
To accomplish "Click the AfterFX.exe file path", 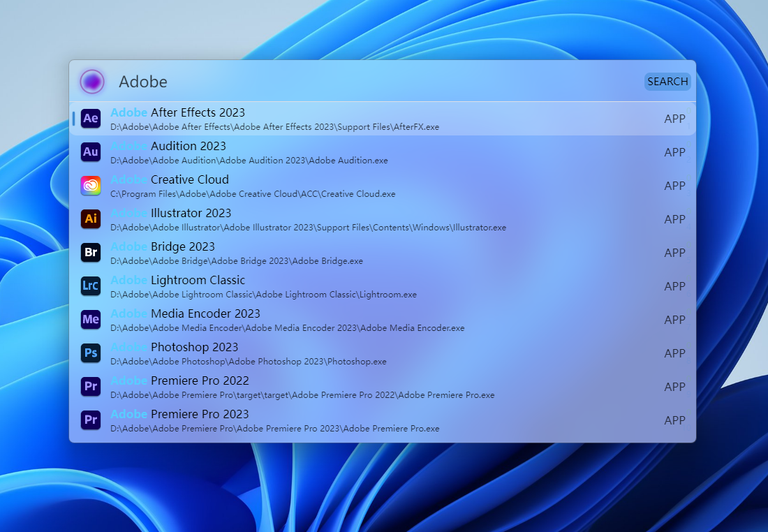I will click(275, 127).
